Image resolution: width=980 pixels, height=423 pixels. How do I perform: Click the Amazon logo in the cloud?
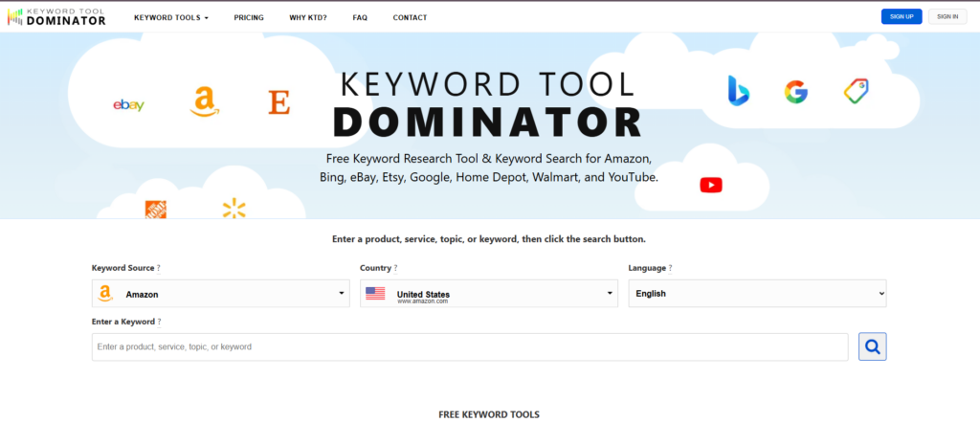click(x=205, y=101)
